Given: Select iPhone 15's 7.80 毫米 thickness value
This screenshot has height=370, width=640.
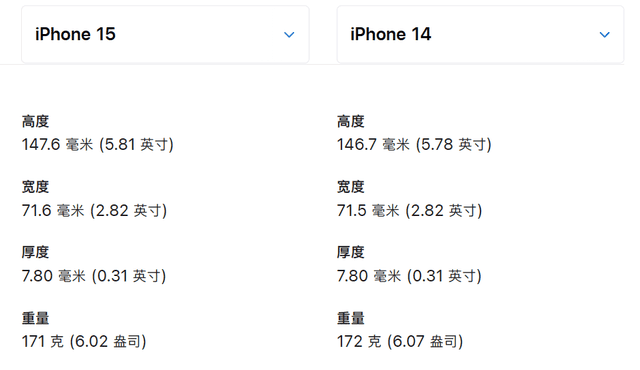Looking at the screenshot, I should 94,276.
